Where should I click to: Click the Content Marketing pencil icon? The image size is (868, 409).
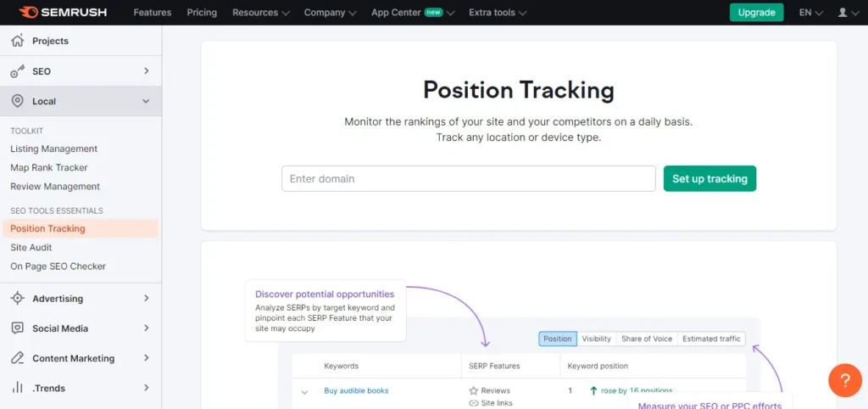point(18,358)
